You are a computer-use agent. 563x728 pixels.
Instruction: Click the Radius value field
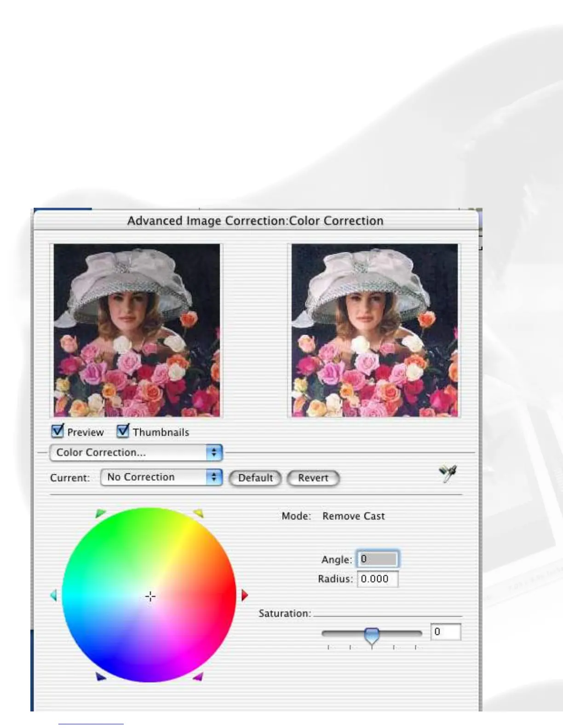(378, 579)
